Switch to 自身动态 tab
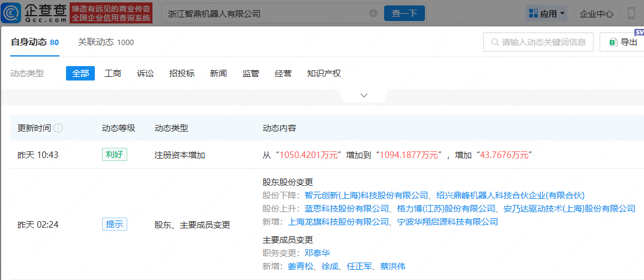Viewport: 644px width, 280px height. pos(34,42)
